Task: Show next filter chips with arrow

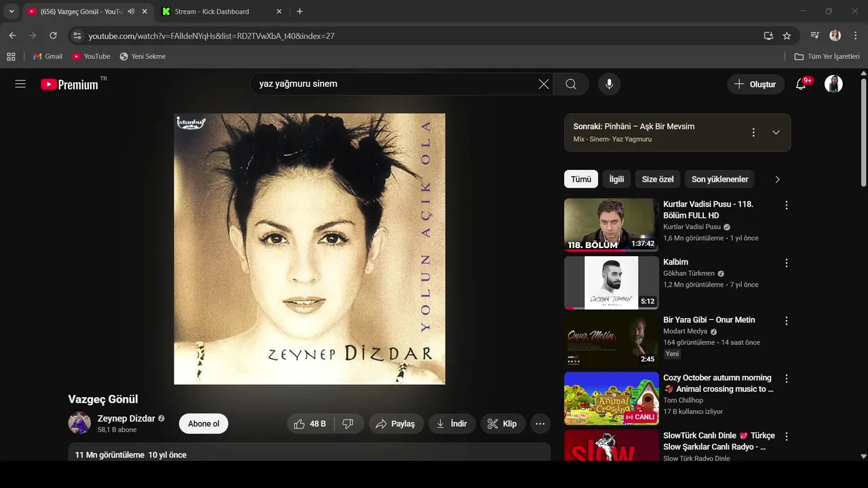Action: click(x=777, y=179)
